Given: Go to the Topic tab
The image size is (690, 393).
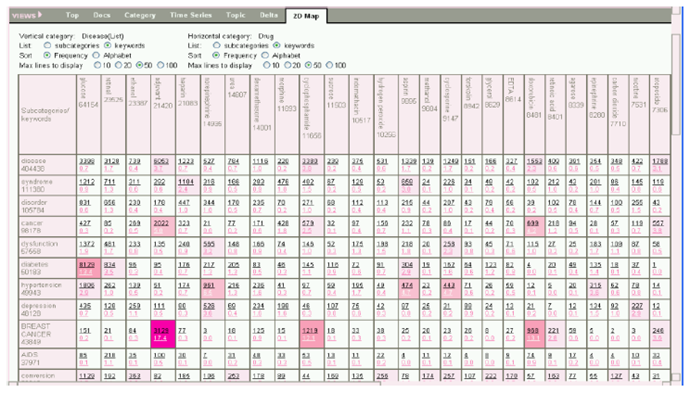Looking at the screenshot, I should coord(235,15).
